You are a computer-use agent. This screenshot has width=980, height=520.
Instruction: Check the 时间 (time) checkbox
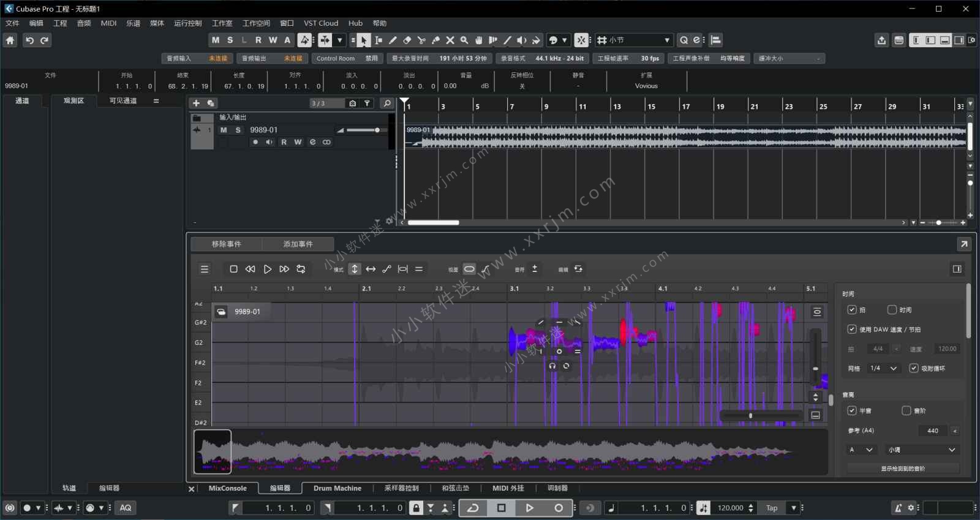(x=892, y=310)
